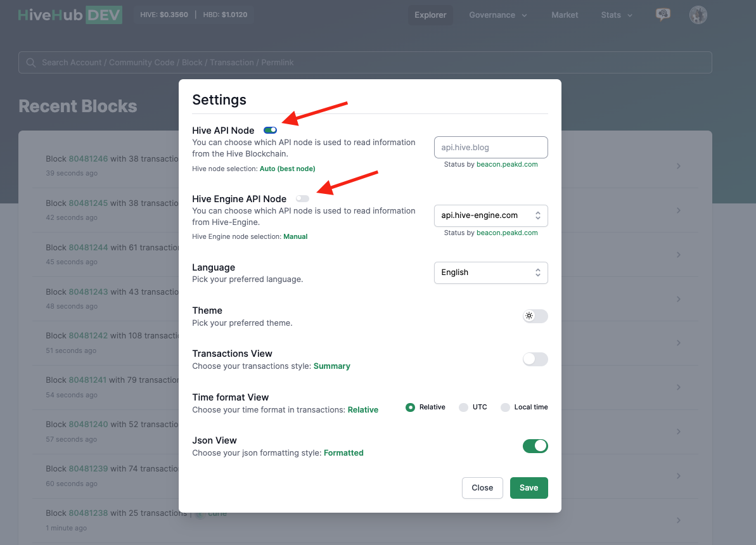Open block 80481244 row chevron
The width and height of the screenshot is (756, 545).
(x=679, y=255)
